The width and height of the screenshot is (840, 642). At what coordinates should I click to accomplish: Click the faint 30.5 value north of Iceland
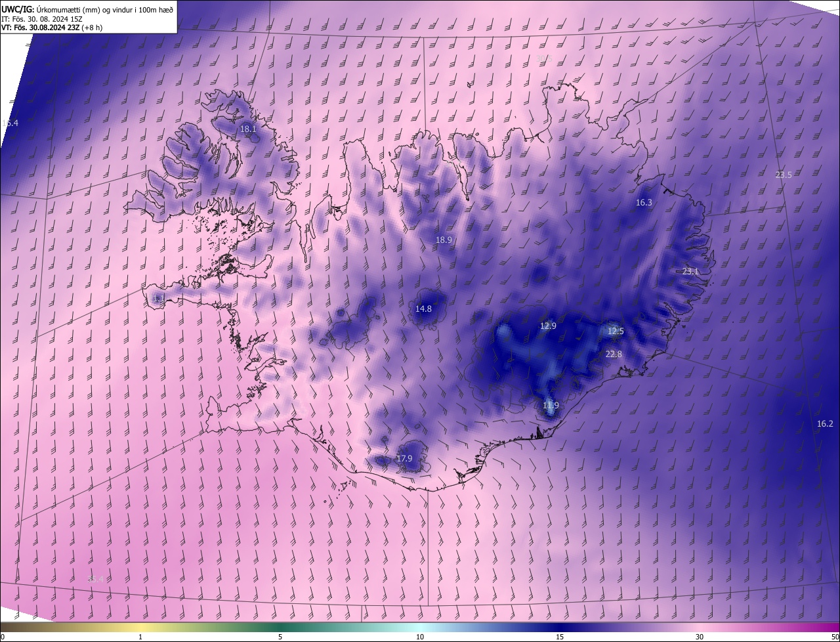tap(544, 58)
